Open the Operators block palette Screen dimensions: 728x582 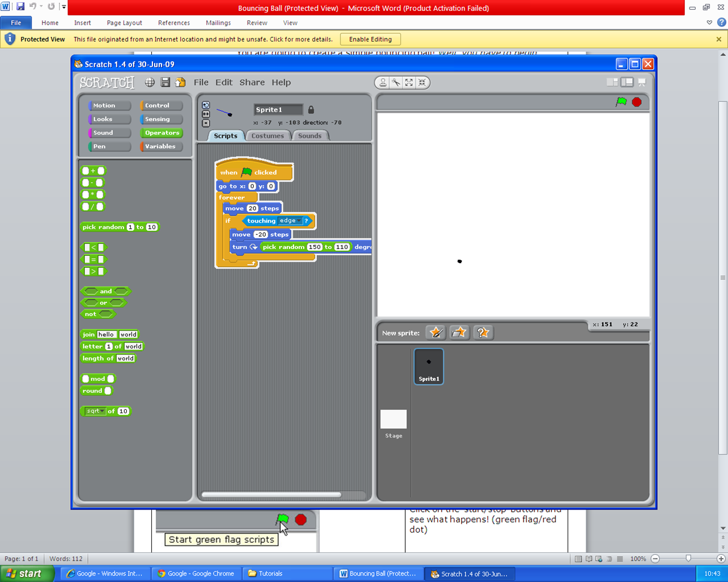(161, 132)
